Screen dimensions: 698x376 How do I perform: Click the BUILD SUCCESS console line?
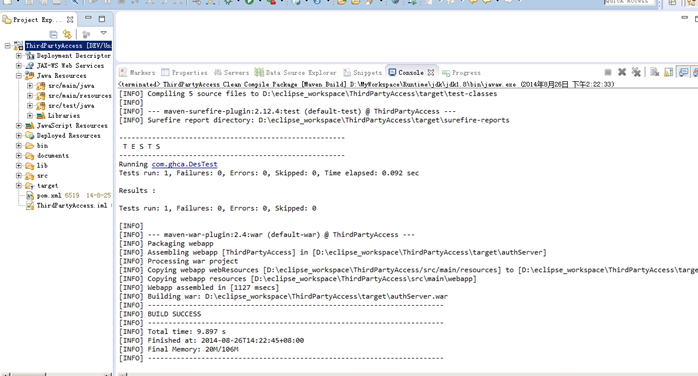click(174, 314)
